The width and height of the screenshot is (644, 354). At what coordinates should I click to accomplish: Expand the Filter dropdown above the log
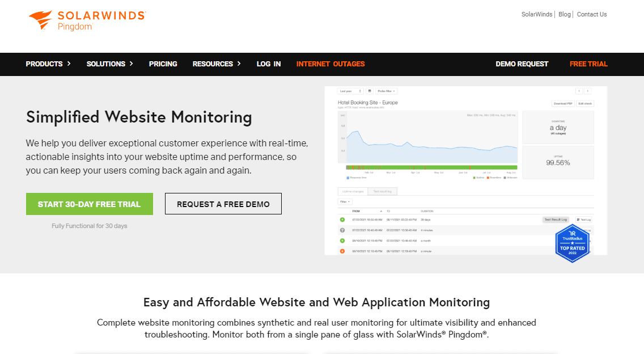[x=345, y=201]
